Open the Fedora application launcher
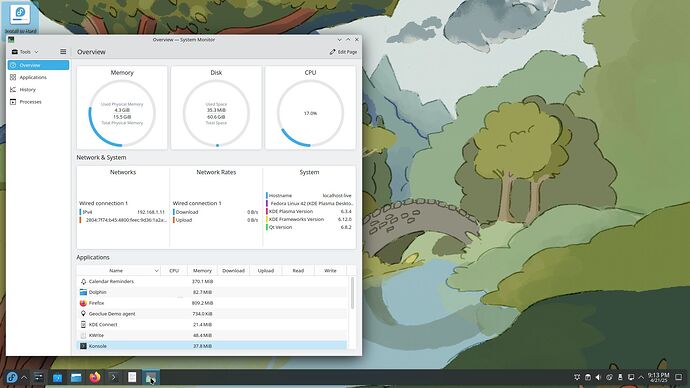The height and width of the screenshot is (388, 690). coord(12,377)
